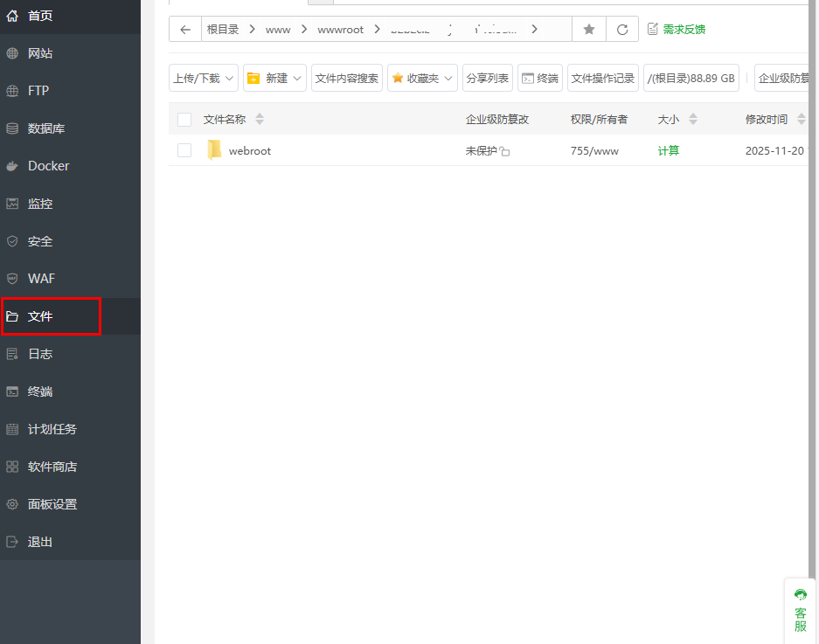Open 软件商店 from the sidebar
This screenshot has height=644, width=819.
[x=52, y=467]
